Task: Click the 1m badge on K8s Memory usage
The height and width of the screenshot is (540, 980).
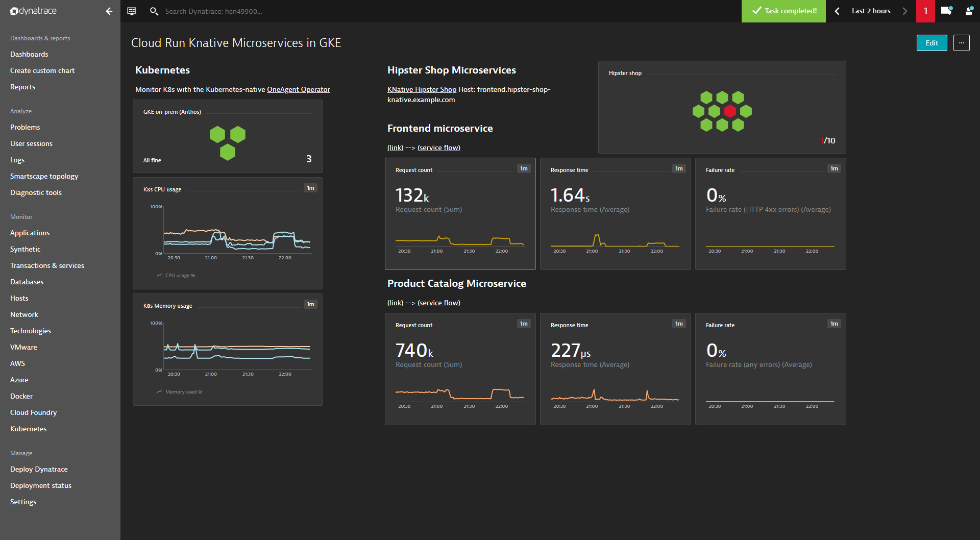Action: (x=310, y=304)
